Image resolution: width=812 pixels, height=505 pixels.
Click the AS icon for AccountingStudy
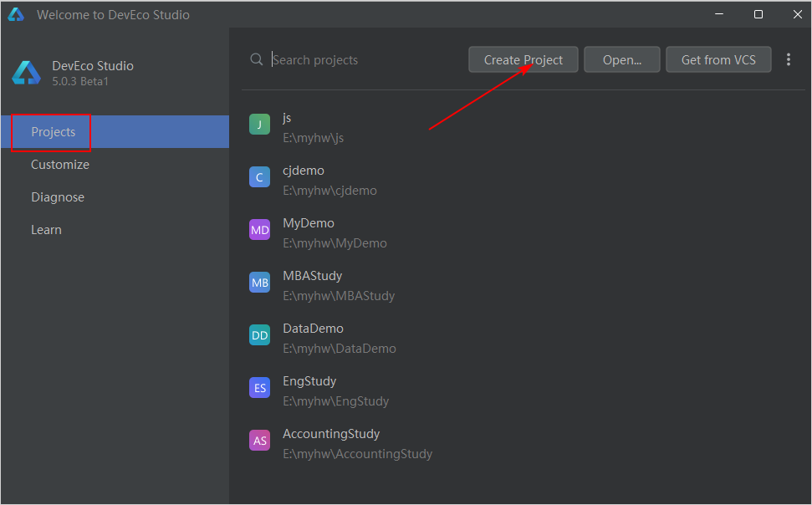259,441
